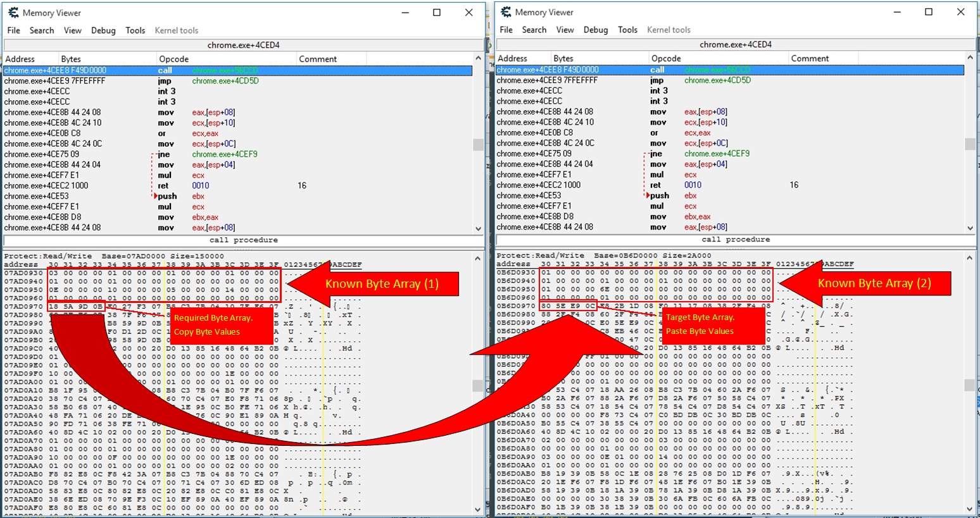Open the Tools menu in right window
Viewport: 980px width, 518px height.
tap(627, 30)
